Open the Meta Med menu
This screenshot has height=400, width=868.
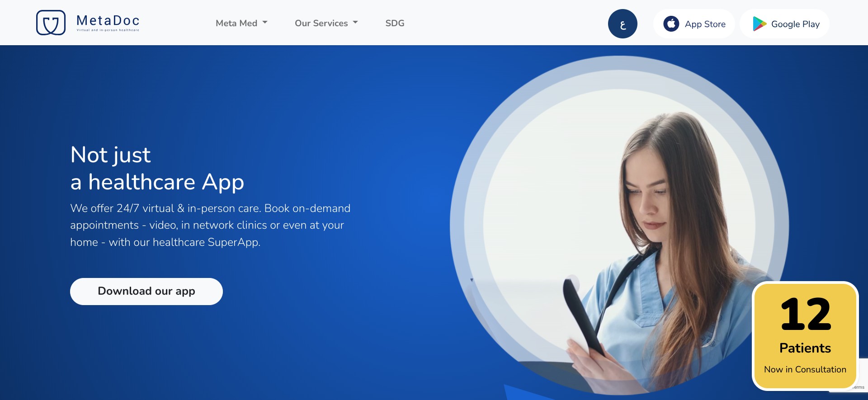point(236,23)
